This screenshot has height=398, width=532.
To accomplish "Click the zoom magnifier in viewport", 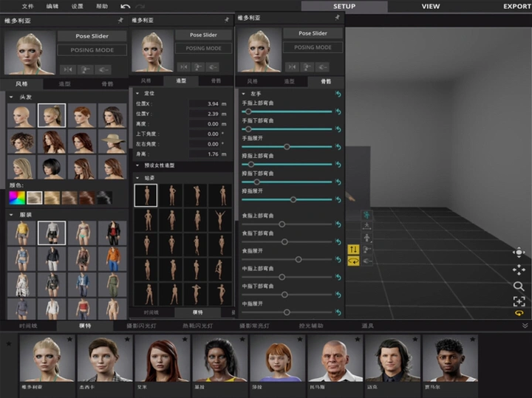I will coord(519,286).
